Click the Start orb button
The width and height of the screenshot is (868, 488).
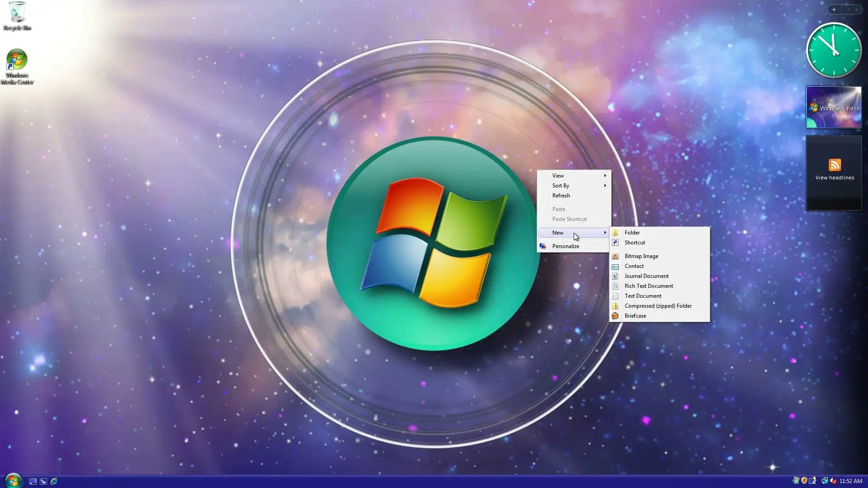point(13,480)
